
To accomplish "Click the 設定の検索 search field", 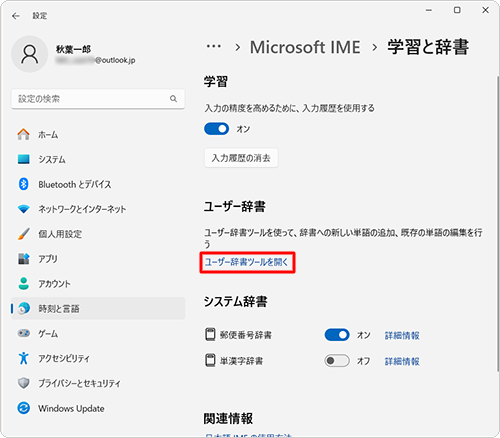I will 98,99.
